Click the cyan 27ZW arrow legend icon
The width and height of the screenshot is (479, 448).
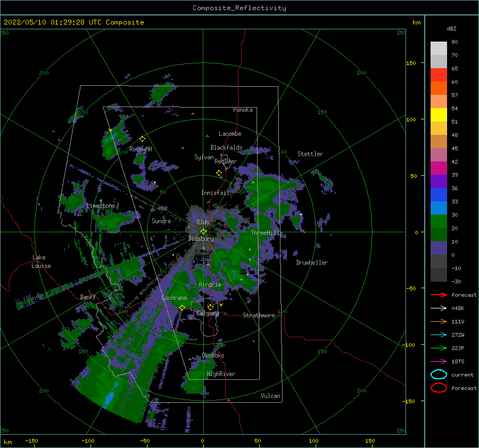click(x=439, y=335)
